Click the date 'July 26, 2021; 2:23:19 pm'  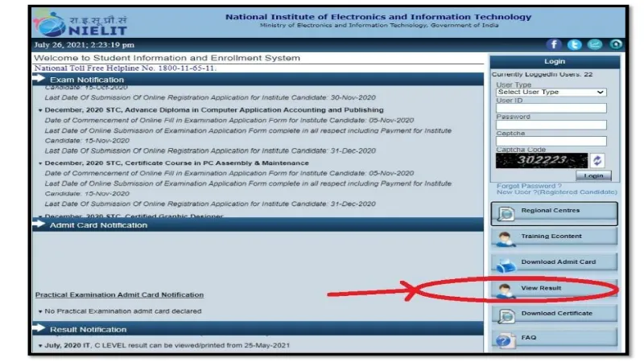[85, 45]
